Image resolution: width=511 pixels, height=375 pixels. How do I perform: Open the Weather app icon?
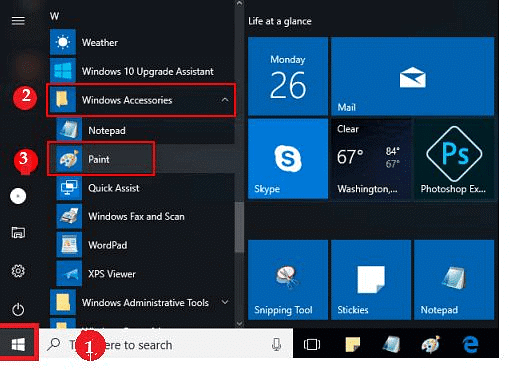coord(63,42)
